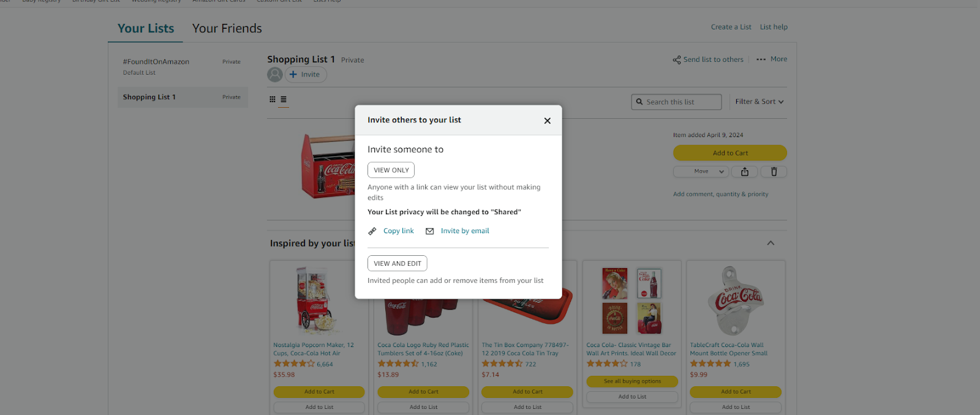Switch to list view layout
This screenshot has width=980, height=415.
tap(282, 99)
